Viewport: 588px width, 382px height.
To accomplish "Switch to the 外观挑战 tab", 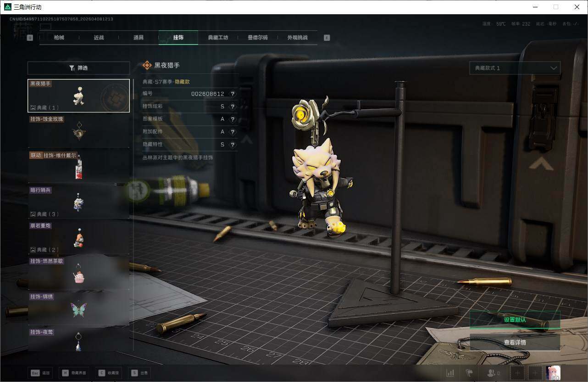I will [x=298, y=38].
